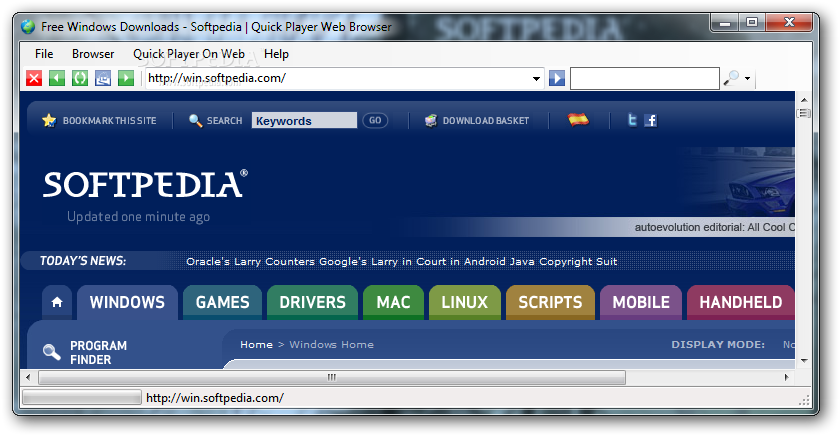840x436 pixels.
Task: Open the Help menu
Action: click(276, 54)
